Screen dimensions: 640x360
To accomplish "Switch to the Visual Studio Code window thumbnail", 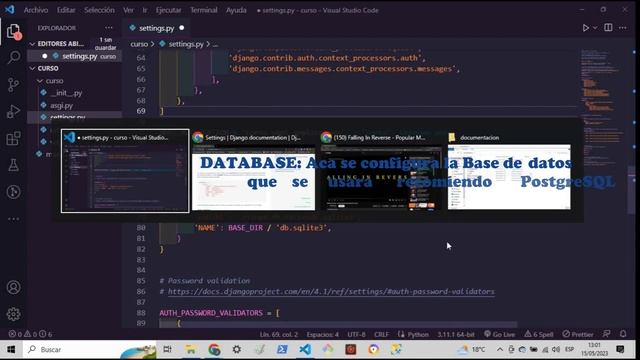I will tap(125, 171).
